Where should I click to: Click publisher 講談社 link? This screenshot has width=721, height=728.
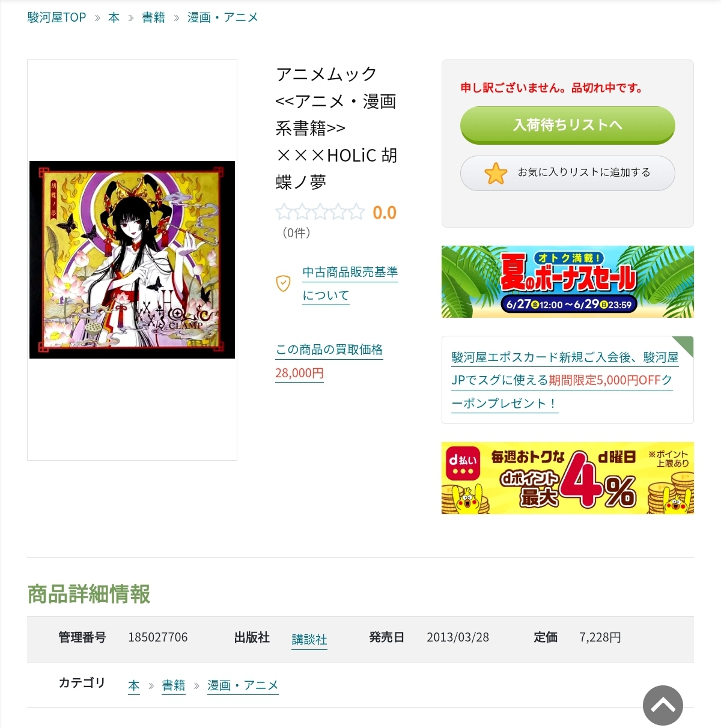click(x=309, y=640)
